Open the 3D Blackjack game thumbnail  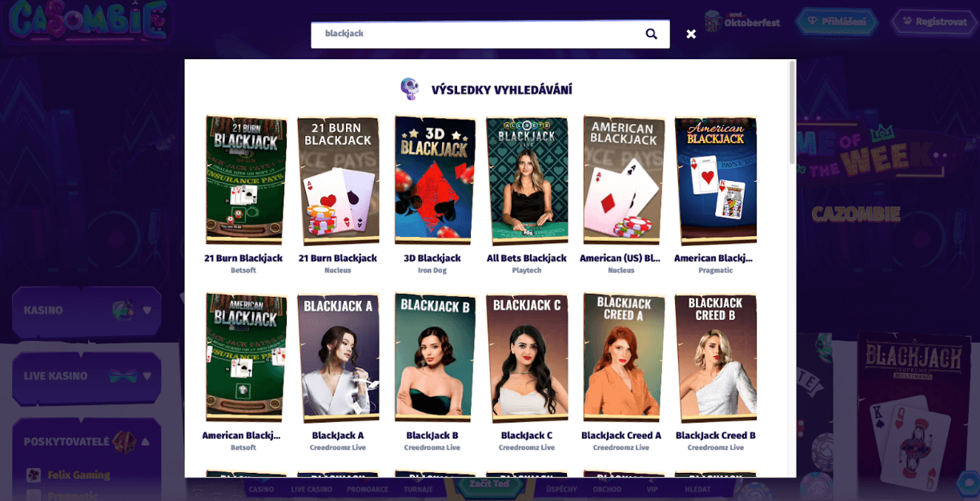(x=432, y=181)
